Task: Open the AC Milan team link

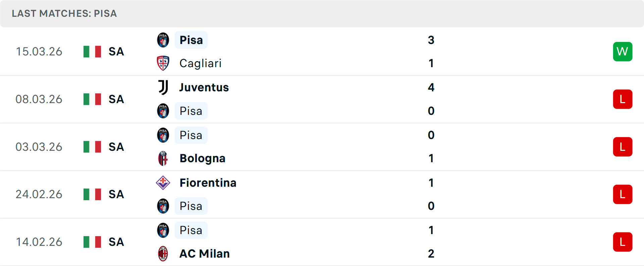Action: 205,254
